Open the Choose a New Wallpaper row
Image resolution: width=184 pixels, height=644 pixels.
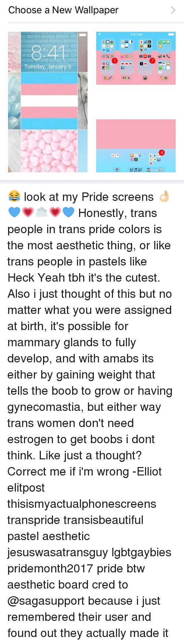(92, 10)
